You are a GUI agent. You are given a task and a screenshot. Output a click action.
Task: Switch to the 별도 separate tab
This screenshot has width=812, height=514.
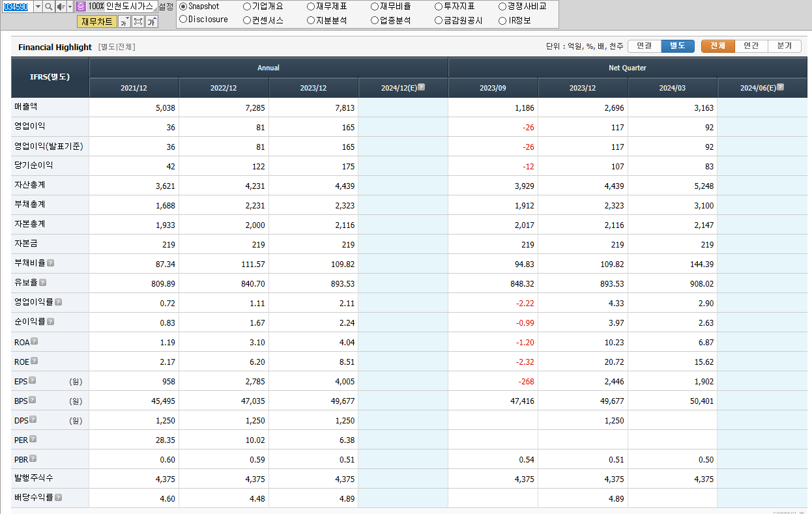(x=678, y=46)
